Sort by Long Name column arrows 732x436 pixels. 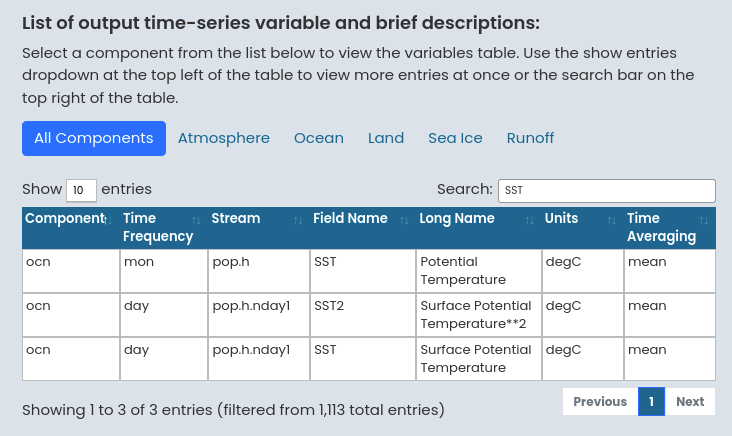click(529, 220)
